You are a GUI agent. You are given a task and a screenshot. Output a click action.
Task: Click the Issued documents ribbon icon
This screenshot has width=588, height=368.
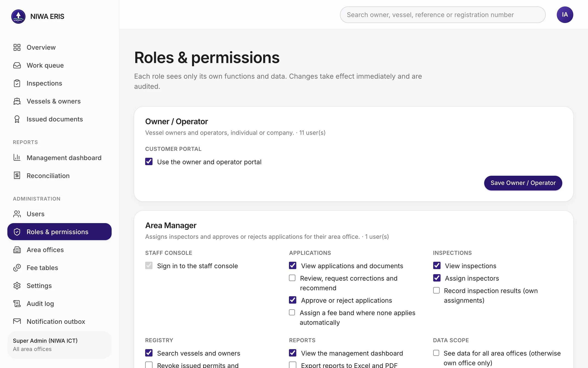[17, 119]
